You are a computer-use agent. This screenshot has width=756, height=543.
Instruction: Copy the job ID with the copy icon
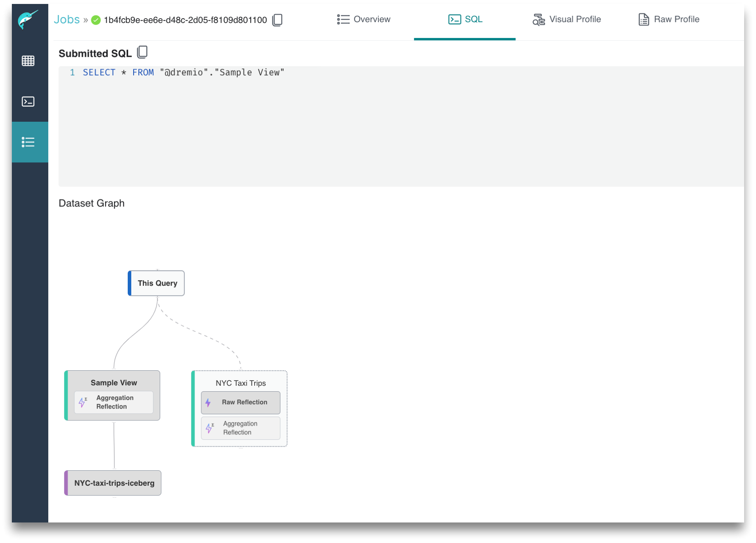277,20
